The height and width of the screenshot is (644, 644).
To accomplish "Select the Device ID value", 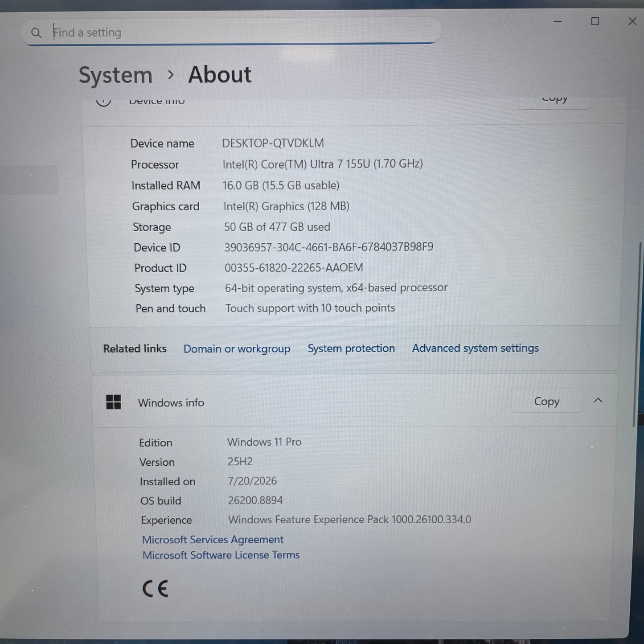I will 329,247.
